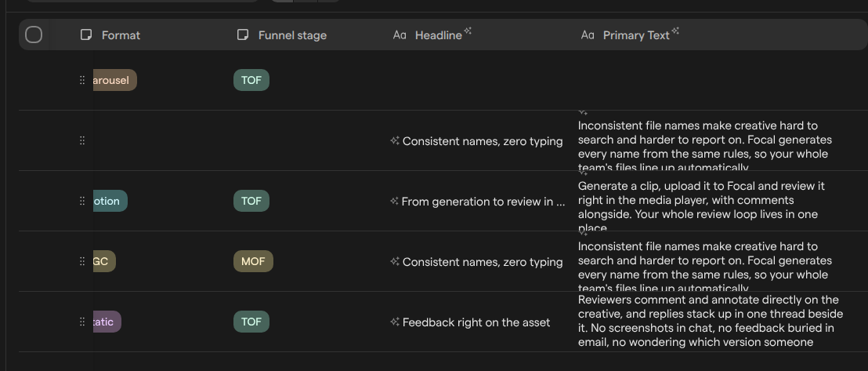
Task: Click empty Primary Text cell in Carousel row
Action: tap(720, 81)
